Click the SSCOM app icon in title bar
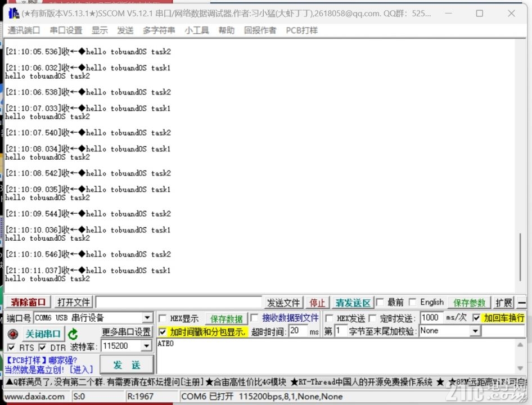Image resolution: width=532 pixels, height=405 pixels. coord(13,13)
